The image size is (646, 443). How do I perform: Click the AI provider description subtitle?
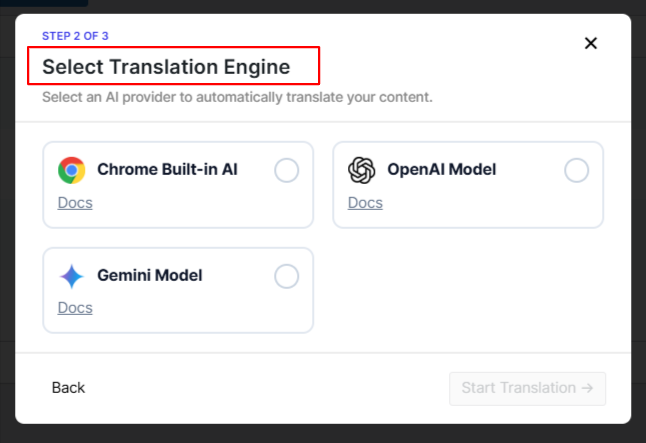pos(237,98)
